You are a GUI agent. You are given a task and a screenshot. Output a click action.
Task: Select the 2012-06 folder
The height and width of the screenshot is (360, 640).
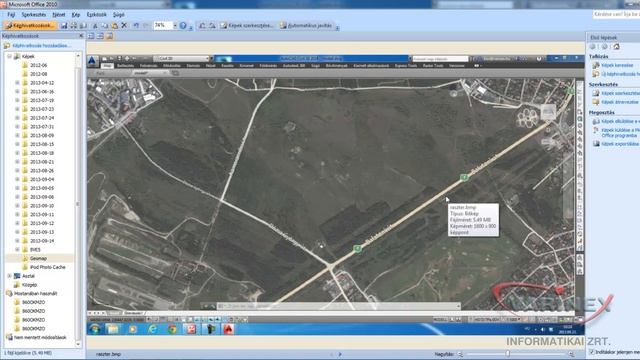[38, 65]
